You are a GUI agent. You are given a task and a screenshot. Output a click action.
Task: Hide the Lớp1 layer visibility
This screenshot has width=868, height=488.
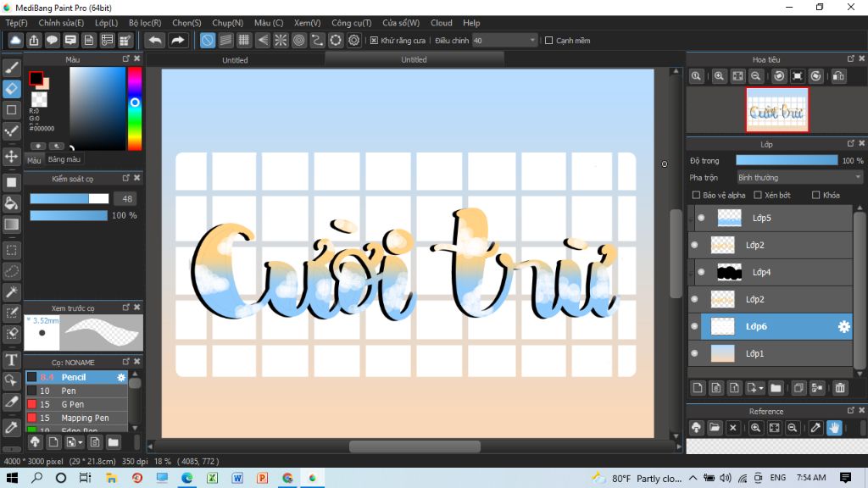coord(694,353)
